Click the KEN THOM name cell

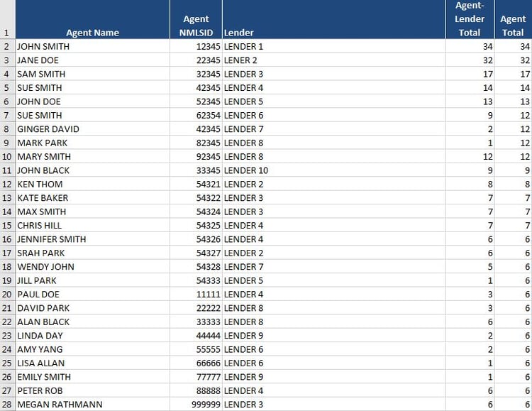92,184
